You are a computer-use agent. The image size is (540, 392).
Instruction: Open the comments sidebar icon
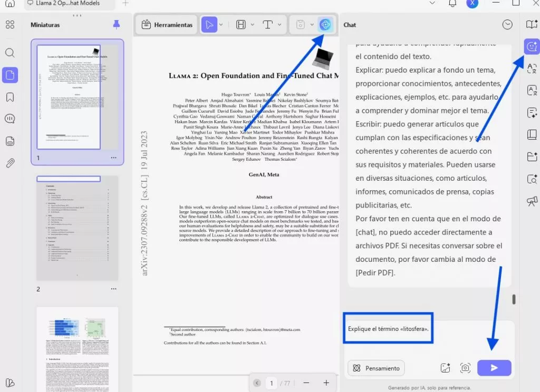pos(10,119)
